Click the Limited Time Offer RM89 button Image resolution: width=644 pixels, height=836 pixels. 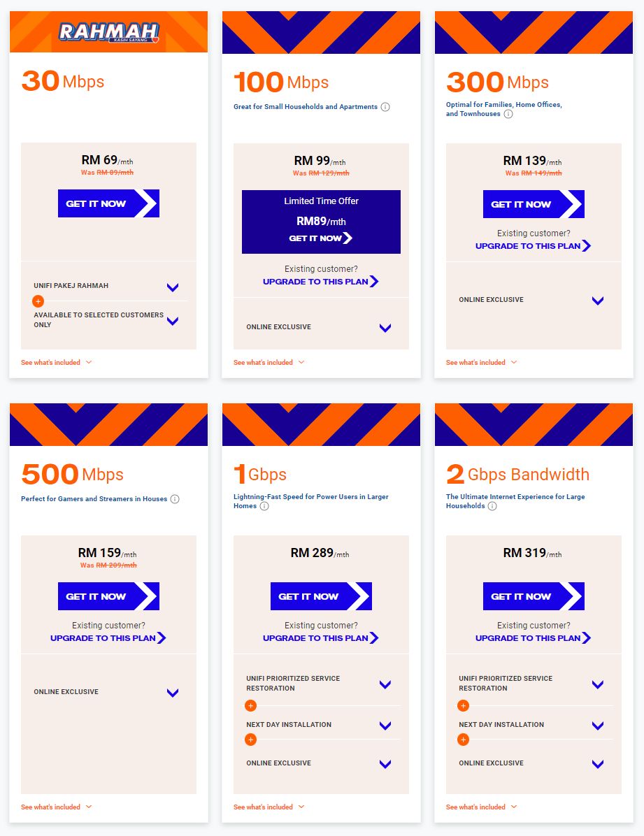(320, 222)
